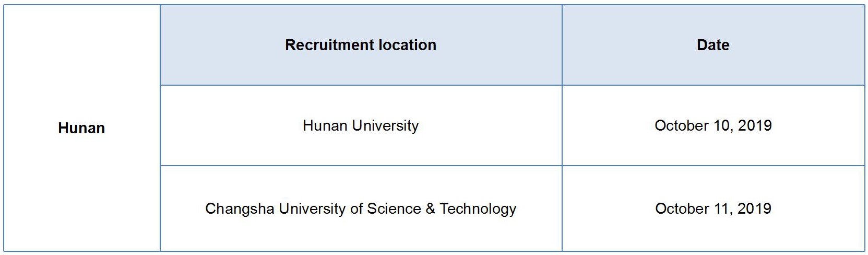This screenshot has width=868, height=255.
Task: Click University in the Changsha row
Action: [x=312, y=208]
